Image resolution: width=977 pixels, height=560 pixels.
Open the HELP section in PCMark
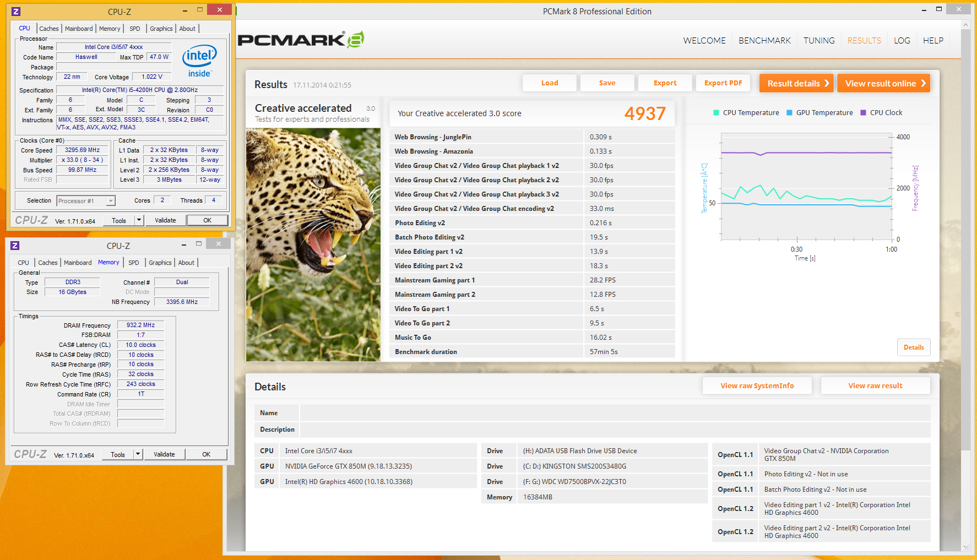(x=933, y=41)
